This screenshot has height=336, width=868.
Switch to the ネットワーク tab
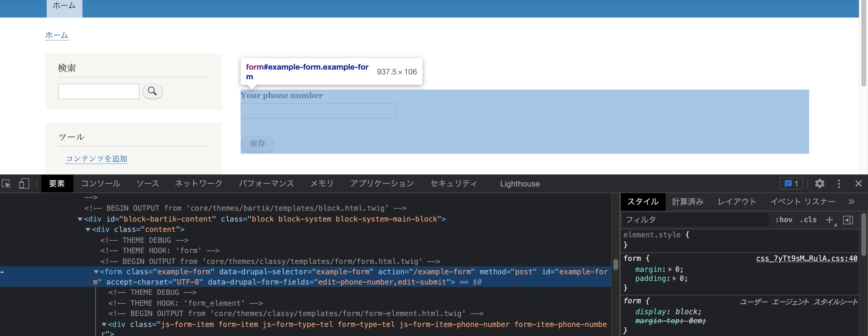coord(198,183)
